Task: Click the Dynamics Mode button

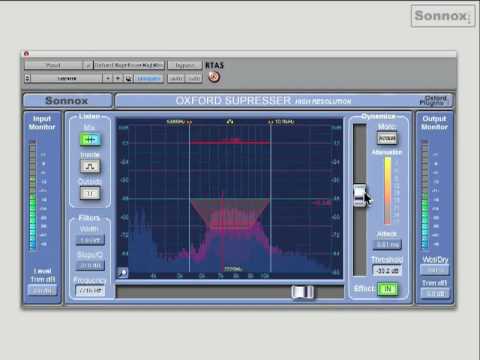Action: click(x=387, y=138)
